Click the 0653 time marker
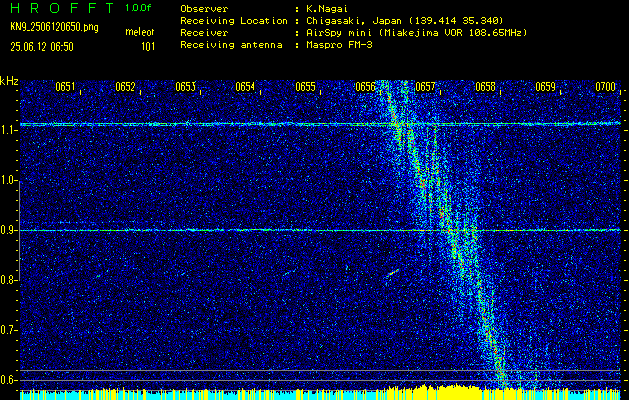The width and height of the screenshot is (629, 400). [185, 87]
